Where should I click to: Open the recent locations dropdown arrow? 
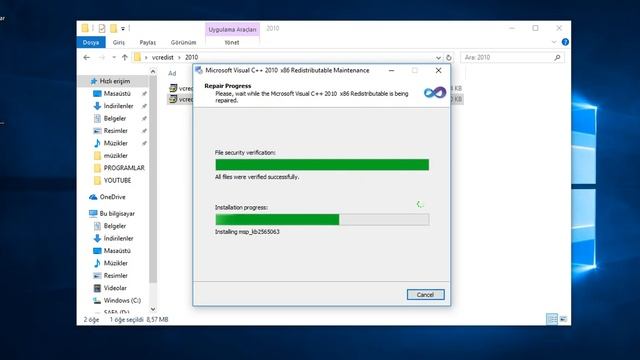pos(114,58)
